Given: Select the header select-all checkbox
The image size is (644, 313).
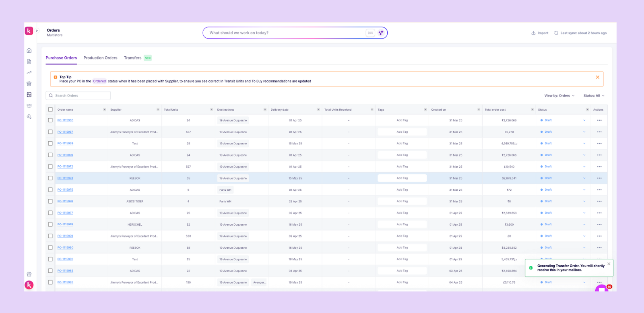Looking at the screenshot, I should click(50, 109).
